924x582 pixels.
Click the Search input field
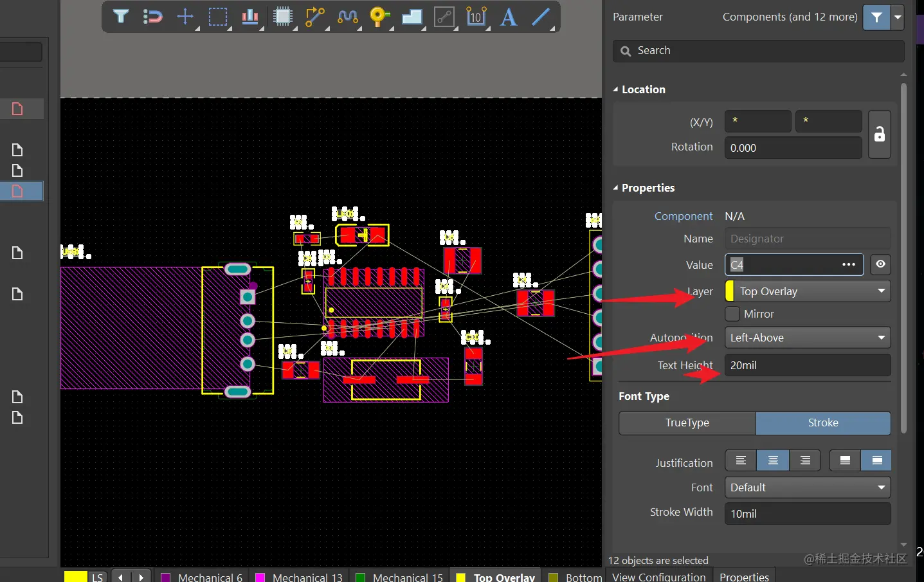coord(759,51)
